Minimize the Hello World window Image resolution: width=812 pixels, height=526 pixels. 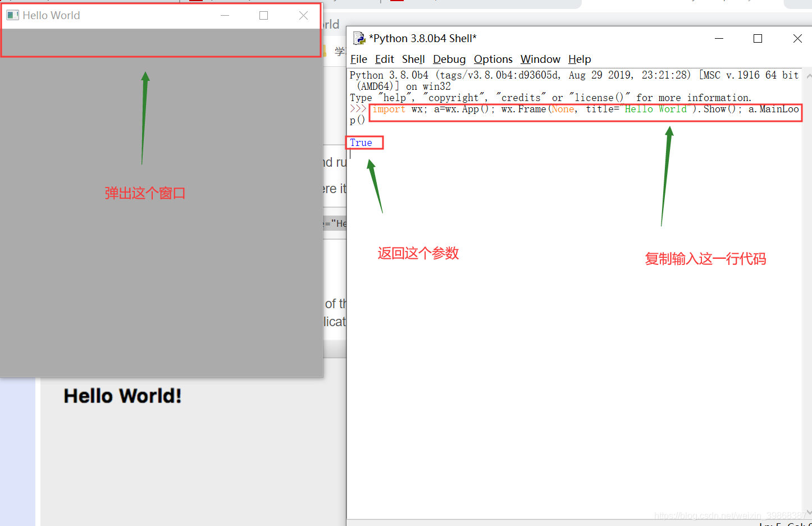[x=225, y=15]
